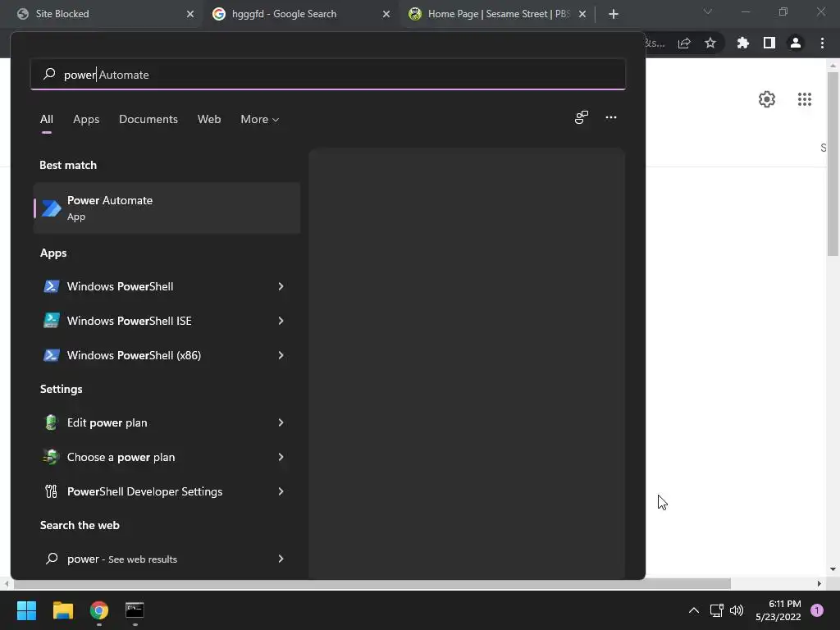
Task: Open Google settings gear icon
Action: click(767, 99)
